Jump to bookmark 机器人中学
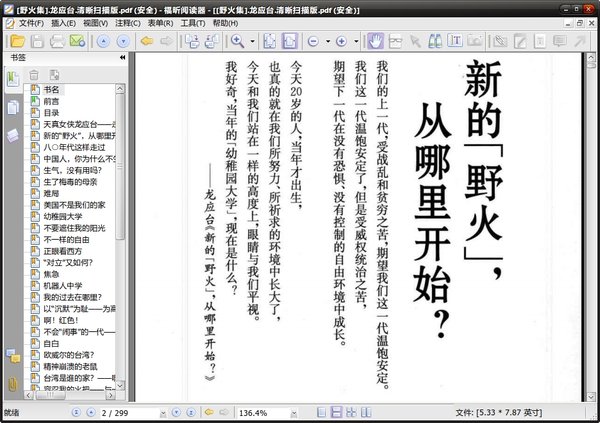 coord(63,286)
